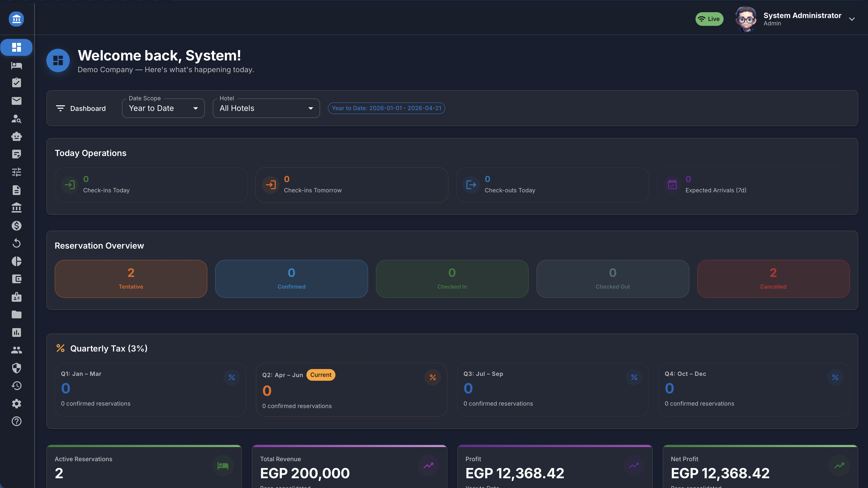Click the Quarterly Tax (3%) heading
This screenshot has width=868, height=488.
tap(109, 348)
